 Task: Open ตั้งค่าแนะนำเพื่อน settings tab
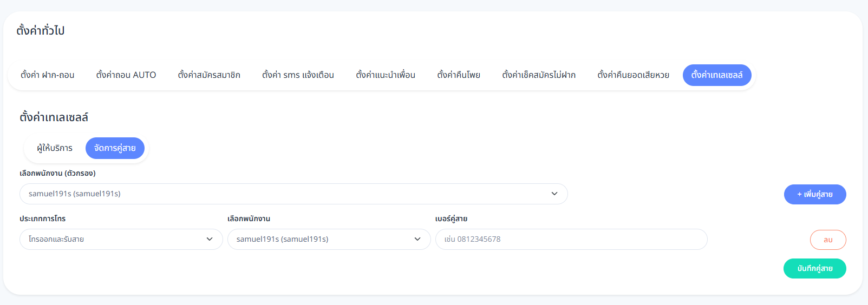[386, 75]
